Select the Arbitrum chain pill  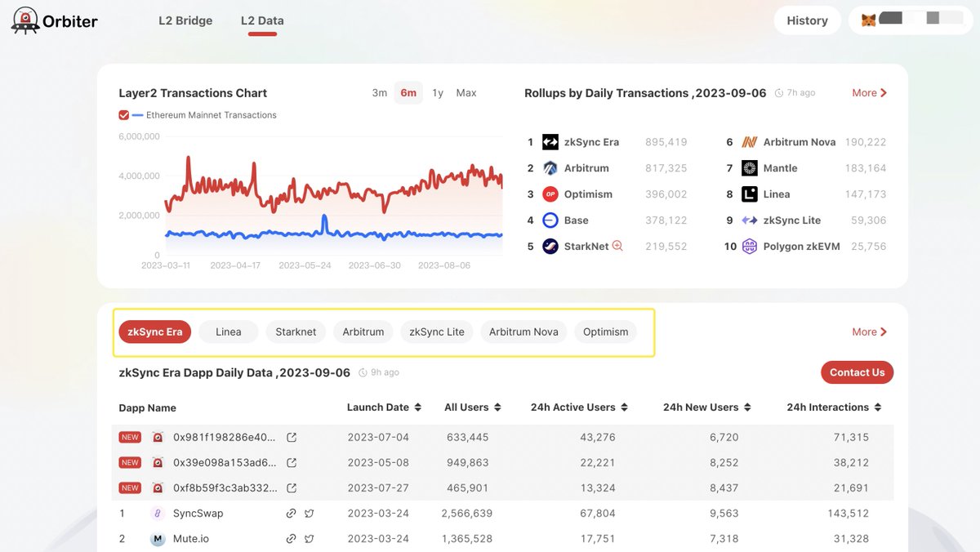coord(363,332)
